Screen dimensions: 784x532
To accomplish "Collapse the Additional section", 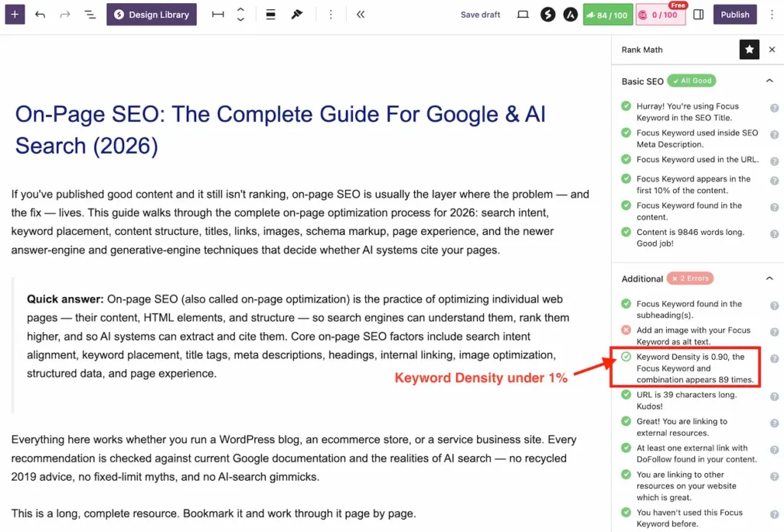I will pos(769,278).
